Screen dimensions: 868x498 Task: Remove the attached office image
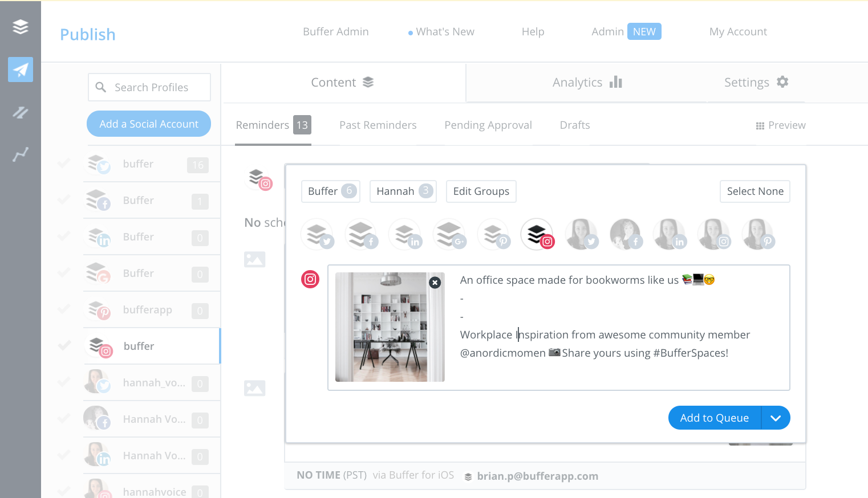(x=435, y=283)
